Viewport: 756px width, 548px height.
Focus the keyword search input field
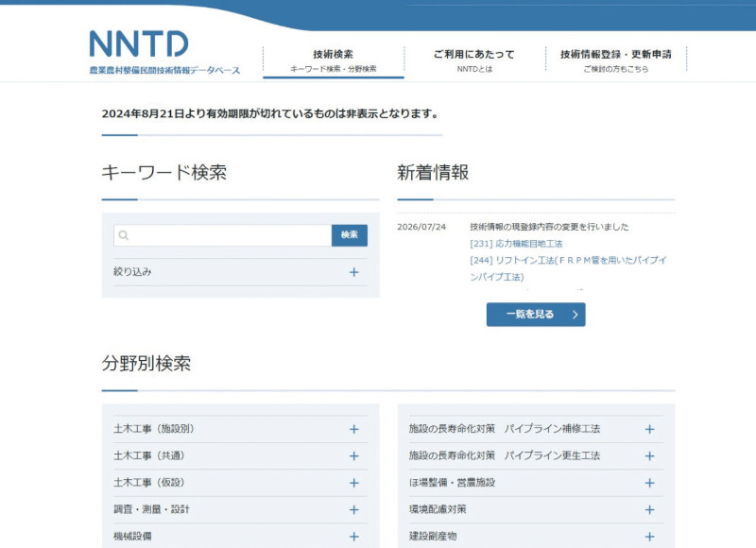tap(223, 235)
